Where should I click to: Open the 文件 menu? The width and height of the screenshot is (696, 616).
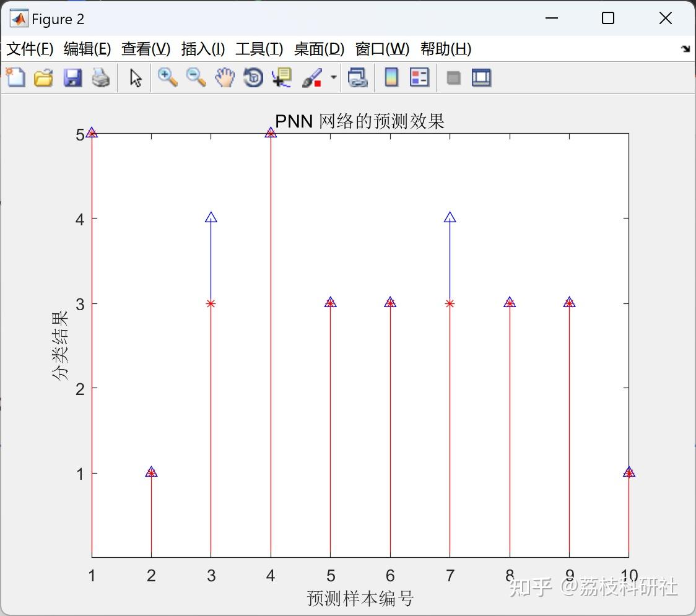(30, 49)
